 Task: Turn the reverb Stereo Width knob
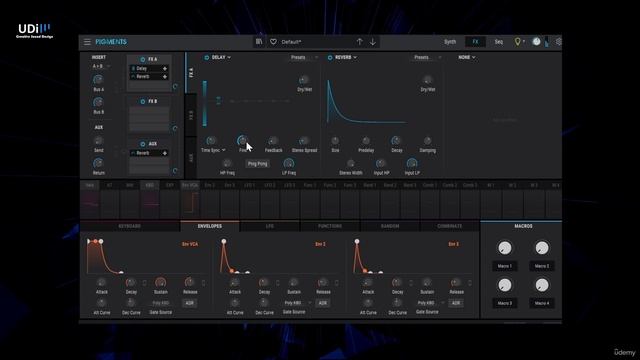[x=351, y=164]
